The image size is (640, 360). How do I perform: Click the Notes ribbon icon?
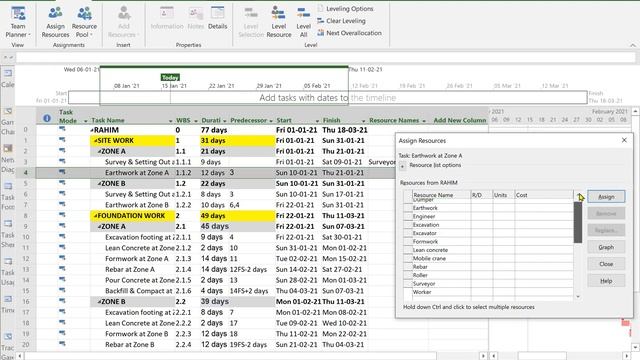[196, 18]
